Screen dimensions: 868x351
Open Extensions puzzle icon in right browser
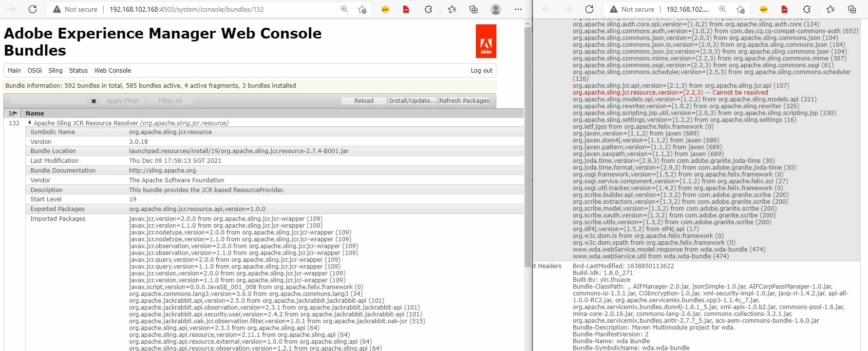tap(807, 9)
